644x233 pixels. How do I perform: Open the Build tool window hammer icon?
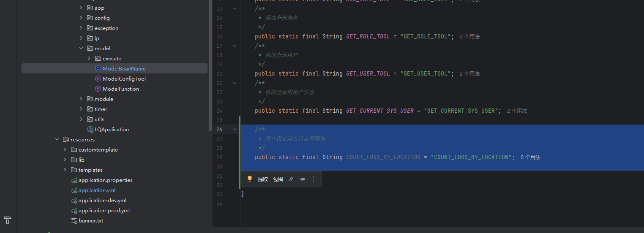point(7,220)
